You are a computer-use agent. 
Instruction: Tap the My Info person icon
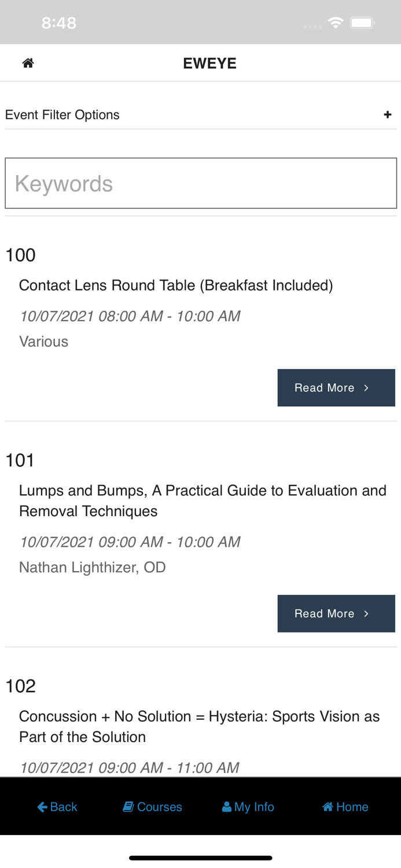click(226, 807)
